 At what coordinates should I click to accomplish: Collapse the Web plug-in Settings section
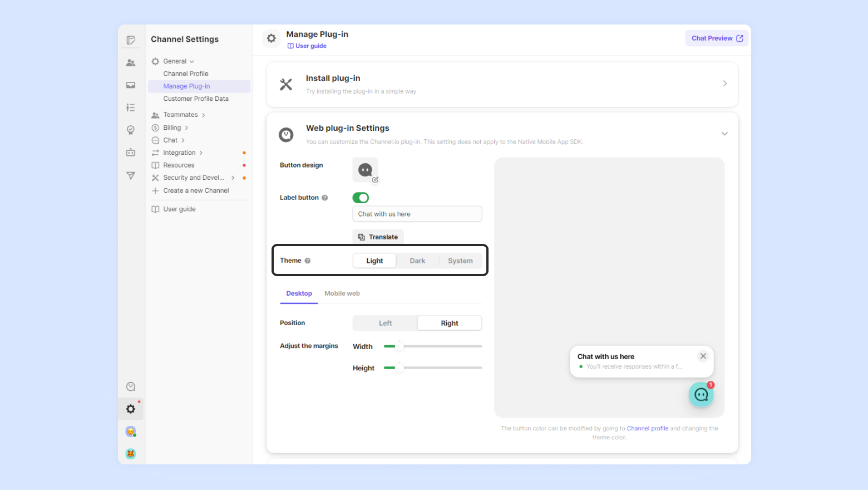click(x=724, y=134)
